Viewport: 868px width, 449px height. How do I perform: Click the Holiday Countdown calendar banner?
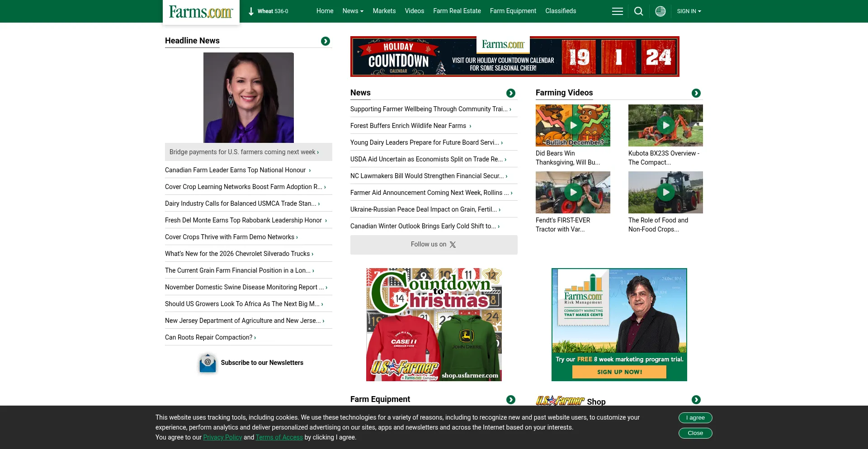pyautogui.click(x=514, y=57)
